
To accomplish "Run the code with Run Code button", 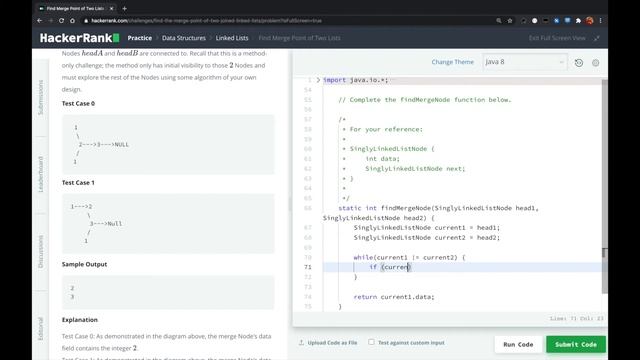I will 518,344.
